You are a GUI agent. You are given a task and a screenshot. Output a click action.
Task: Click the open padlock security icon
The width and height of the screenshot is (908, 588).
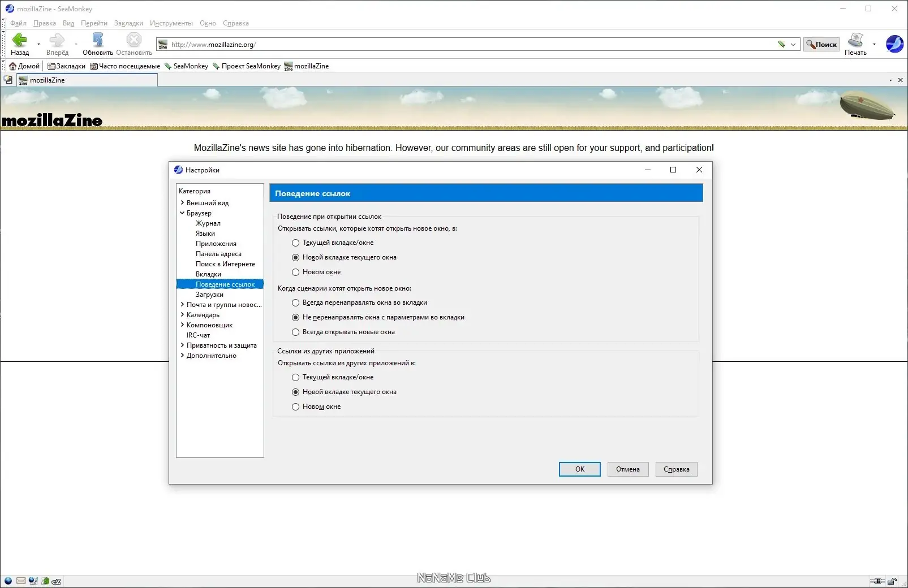(892, 581)
